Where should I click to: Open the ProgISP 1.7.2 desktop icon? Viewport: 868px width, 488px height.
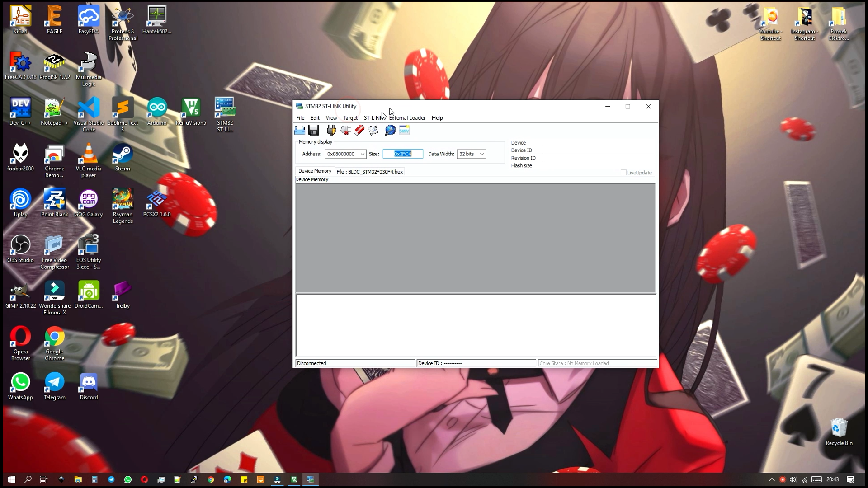55,66
